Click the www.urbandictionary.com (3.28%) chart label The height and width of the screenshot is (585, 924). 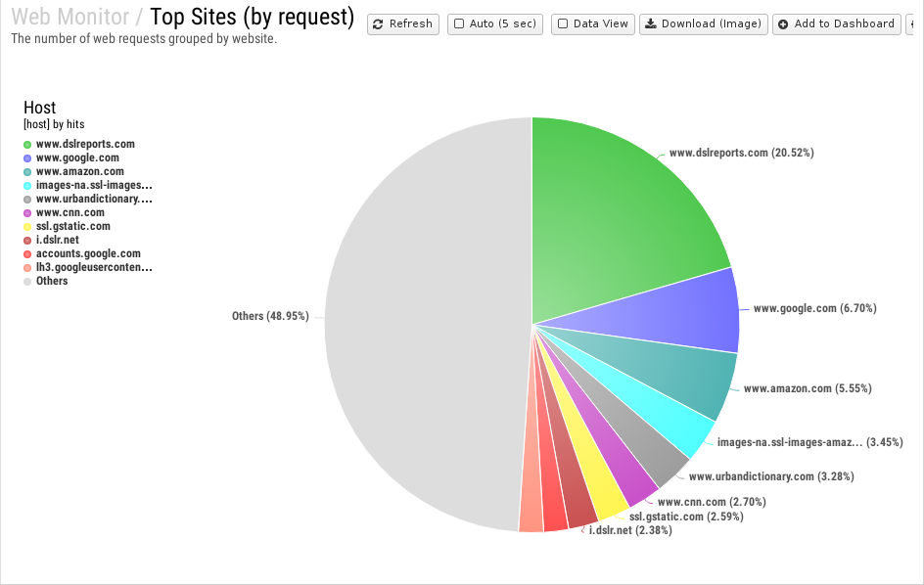pyautogui.click(x=771, y=476)
